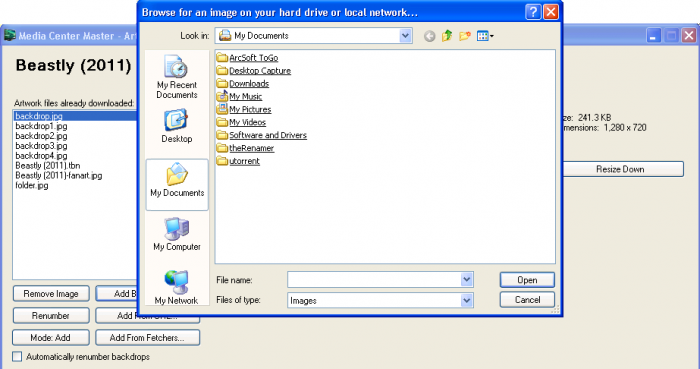This screenshot has width=700, height=369.
Task: Select the My Music folder
Action: 239,96
